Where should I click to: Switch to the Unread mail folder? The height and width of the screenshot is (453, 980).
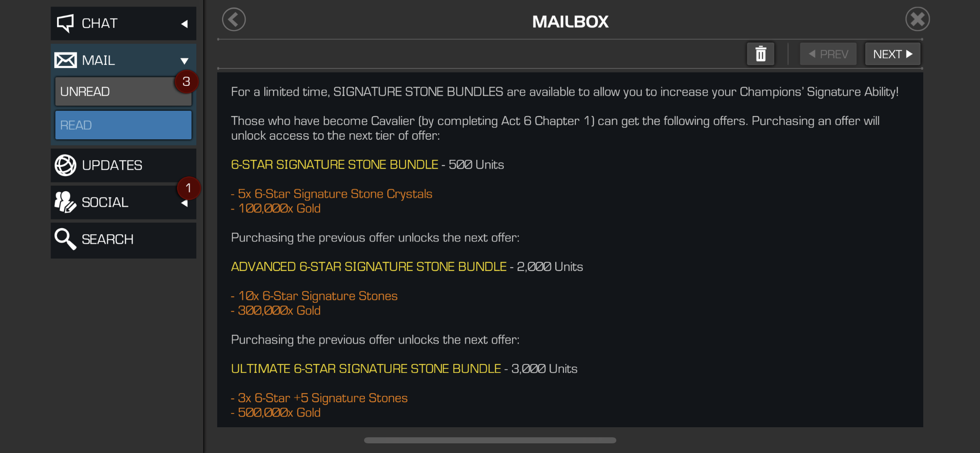(123, 91)
